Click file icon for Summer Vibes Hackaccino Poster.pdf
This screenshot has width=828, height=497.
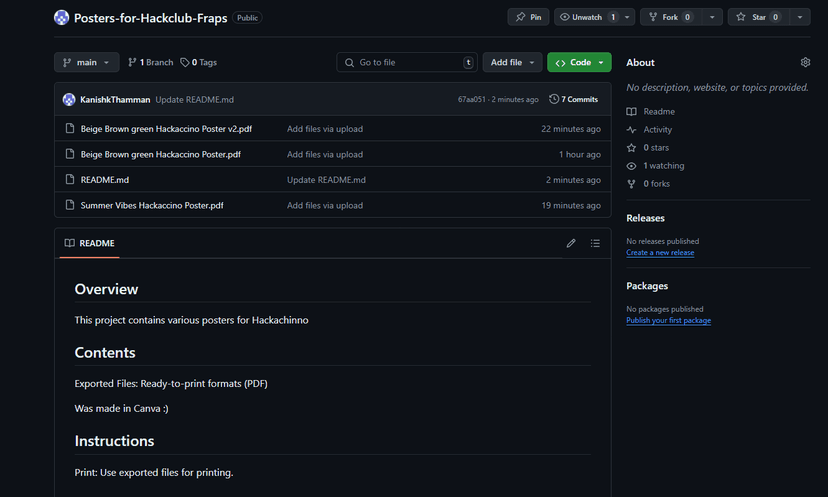70,204
